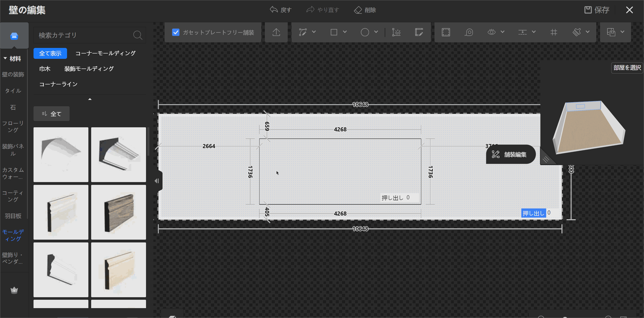Open 装飾パネル in the sidebar

[x=13, y=150]
